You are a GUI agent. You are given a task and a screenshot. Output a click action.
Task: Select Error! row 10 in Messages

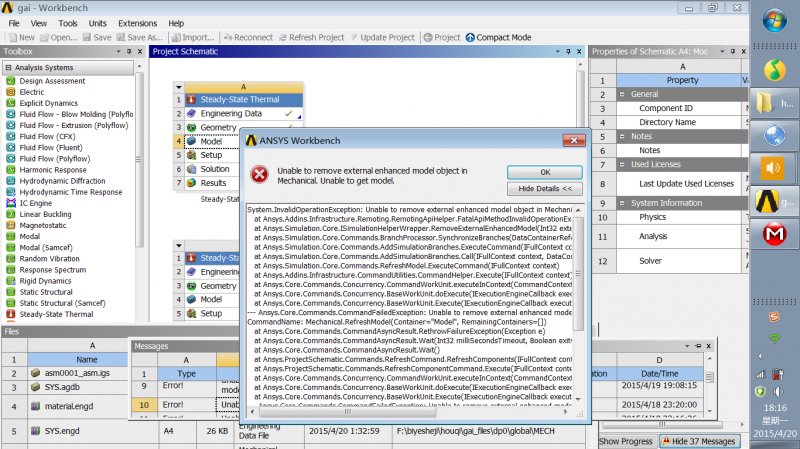(173, 405)
